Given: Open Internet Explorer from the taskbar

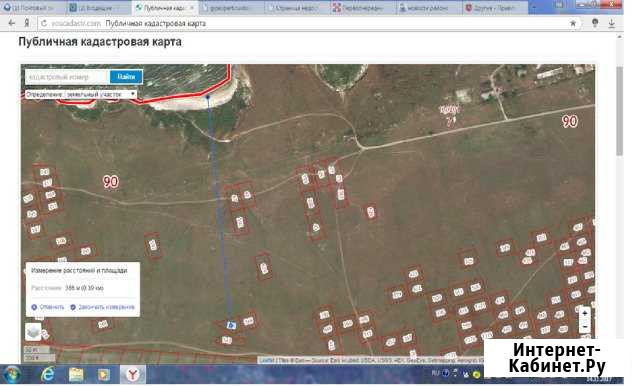Looking at the screenshot, I should pos(48,374).
